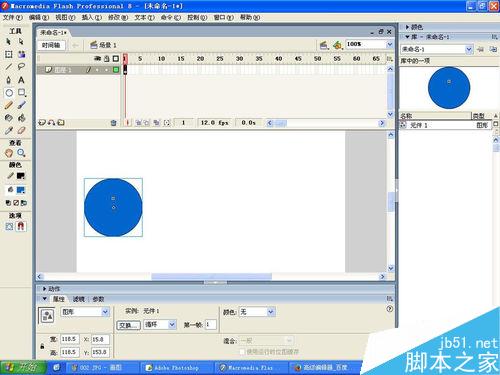Select the Paint Bucket tool
This screenshot has height=375, width=500.
21,118
